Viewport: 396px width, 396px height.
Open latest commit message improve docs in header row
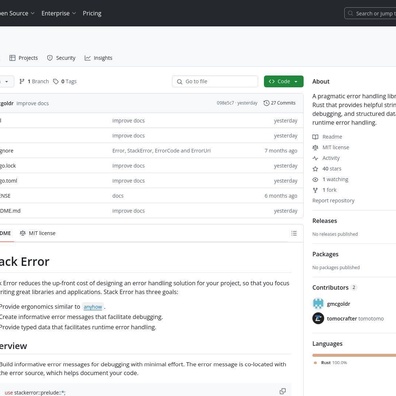click(x=33, y=103)
